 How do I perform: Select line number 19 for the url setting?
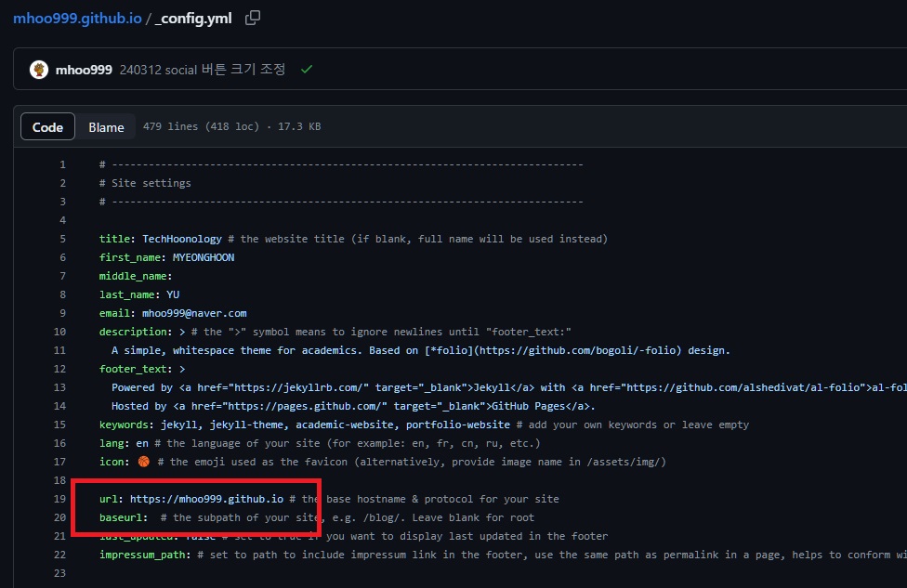59,499
